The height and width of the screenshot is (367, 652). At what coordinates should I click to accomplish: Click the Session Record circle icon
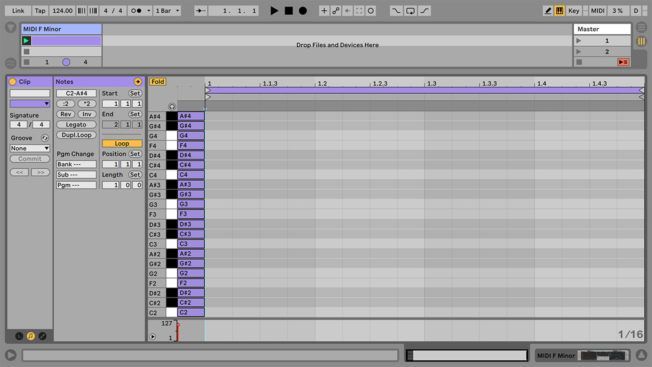[x=370, y=11]
